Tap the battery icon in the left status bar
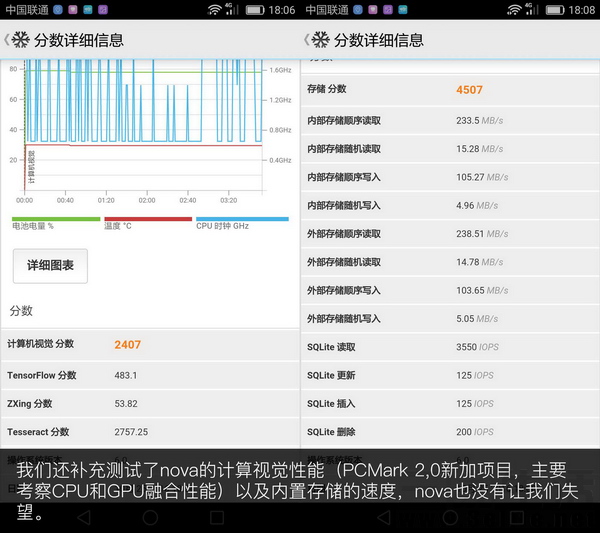 (x=255, y=10)
